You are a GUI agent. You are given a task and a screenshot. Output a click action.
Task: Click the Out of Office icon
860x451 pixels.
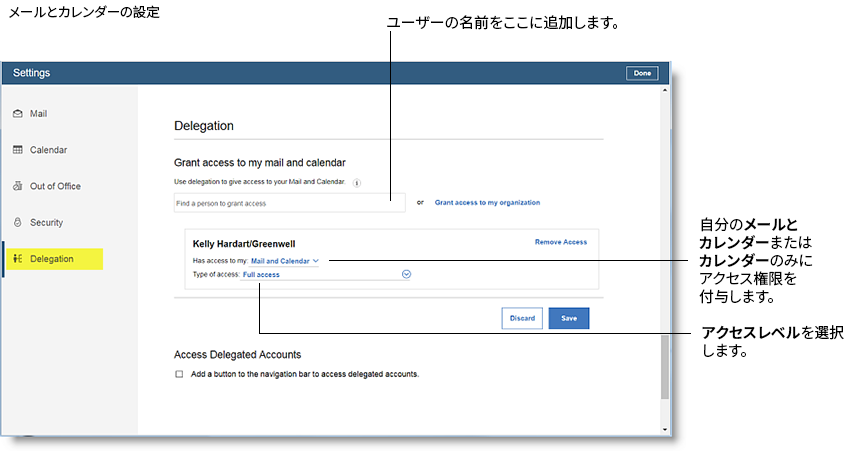(x=18, y=186)
